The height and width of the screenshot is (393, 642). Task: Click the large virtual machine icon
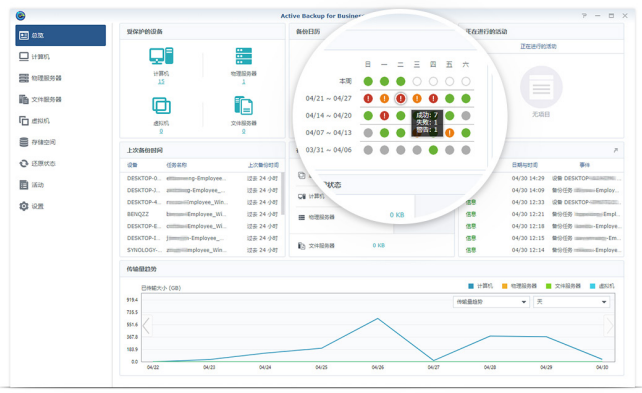tap(161, 106)
